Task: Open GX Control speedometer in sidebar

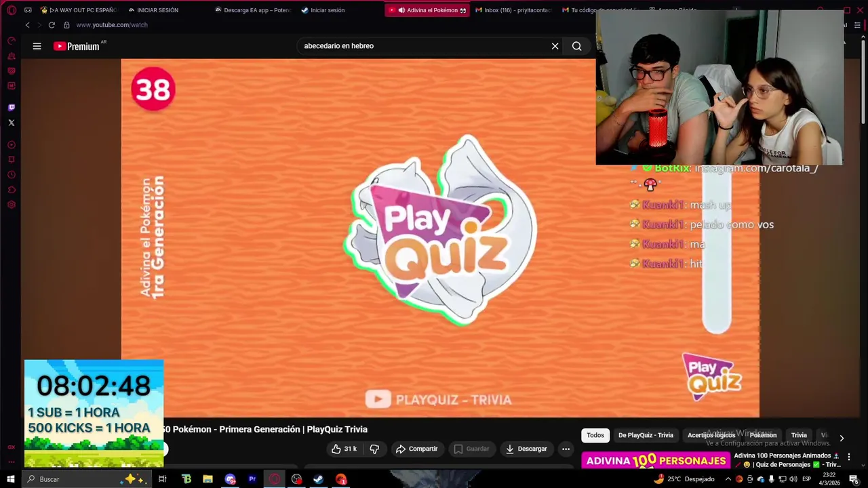Action: (12, 41)
